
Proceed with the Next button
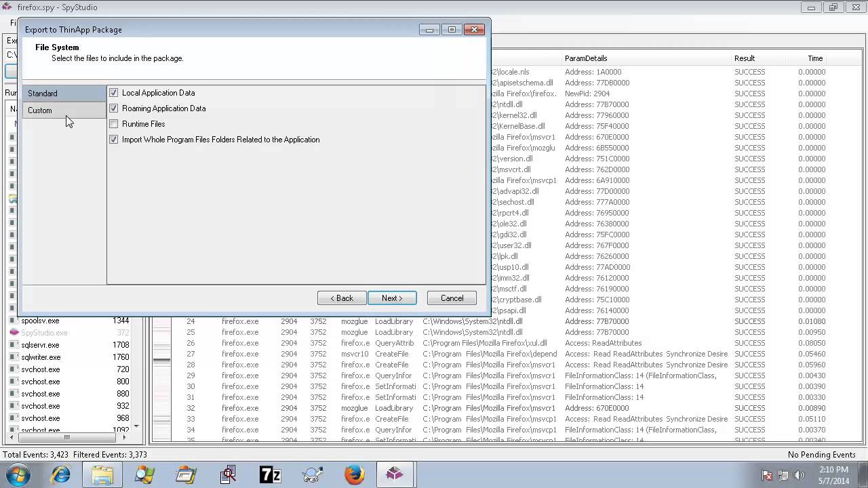(392, 298)
